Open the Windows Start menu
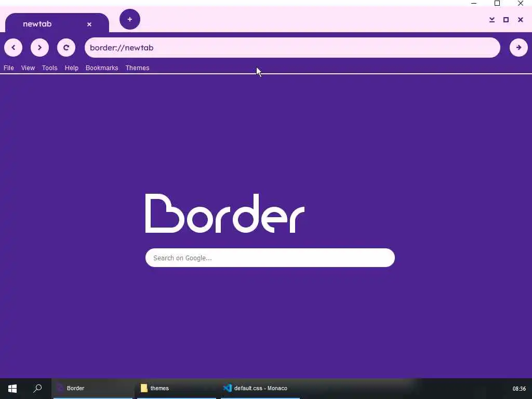 click(x=12, y=389)
